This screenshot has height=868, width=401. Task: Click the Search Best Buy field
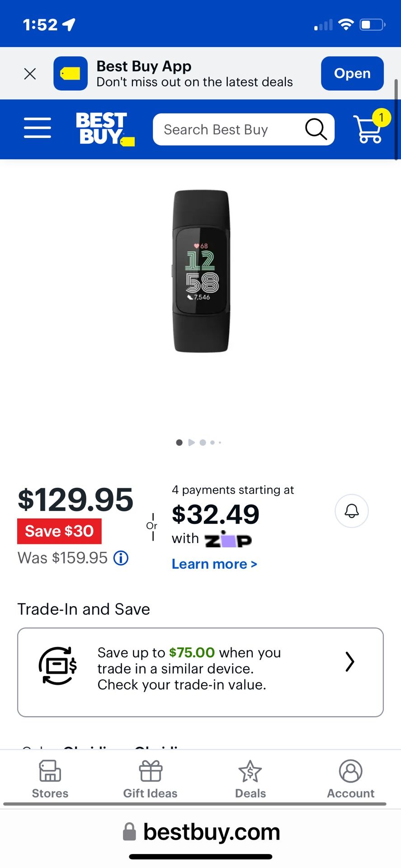[x=226, y=130]
